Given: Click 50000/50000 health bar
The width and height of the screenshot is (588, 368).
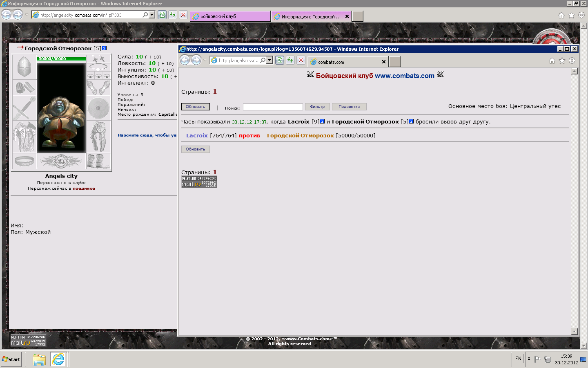Looking at the screenshot, I should [x=61, y=58].
